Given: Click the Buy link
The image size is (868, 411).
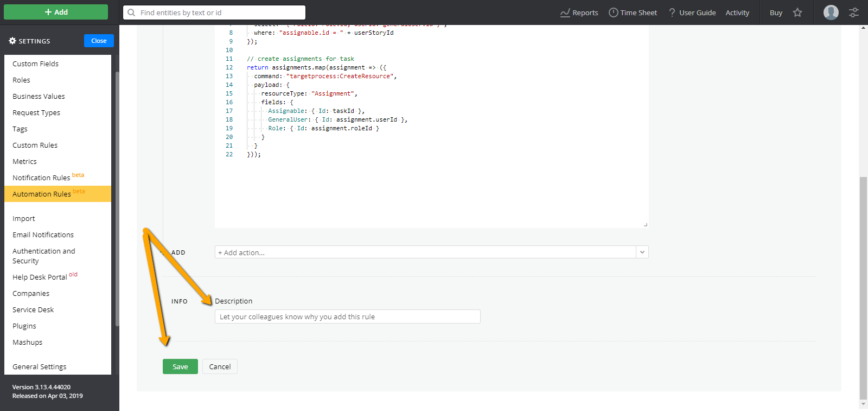Looking at the screenshot, I should click(776, 12).
